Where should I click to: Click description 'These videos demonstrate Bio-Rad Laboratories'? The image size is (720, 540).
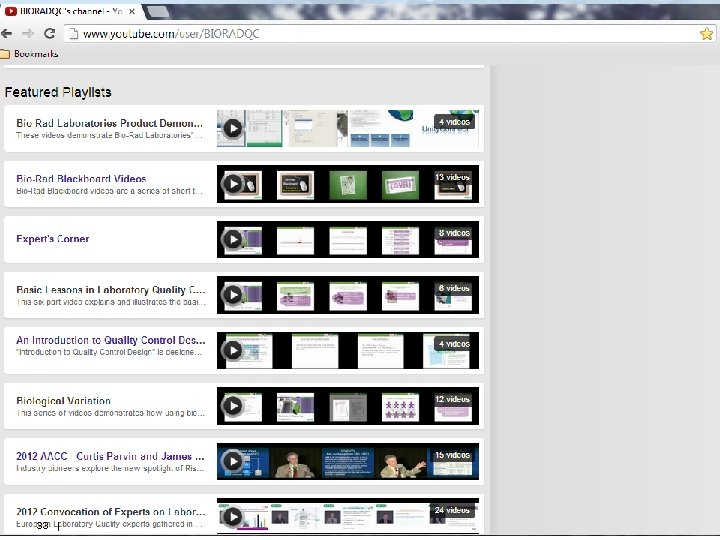tap(109, 135)
